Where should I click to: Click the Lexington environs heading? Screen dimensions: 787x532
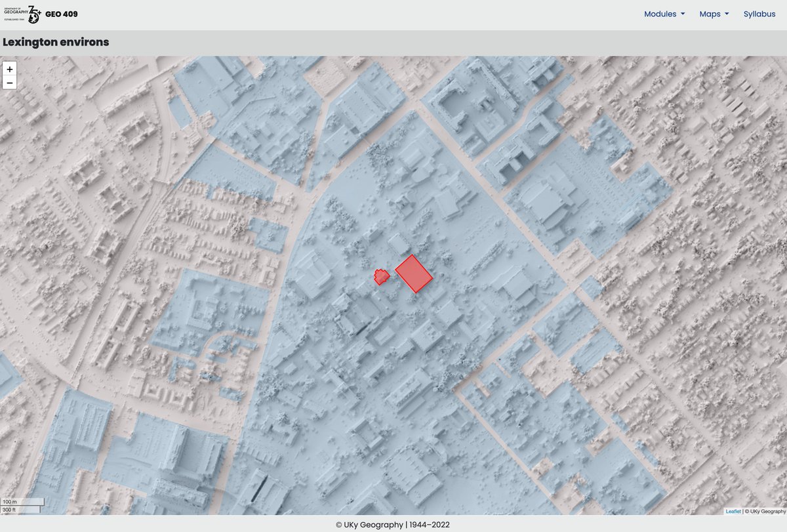pyautogui.click(x=56, y=42)
